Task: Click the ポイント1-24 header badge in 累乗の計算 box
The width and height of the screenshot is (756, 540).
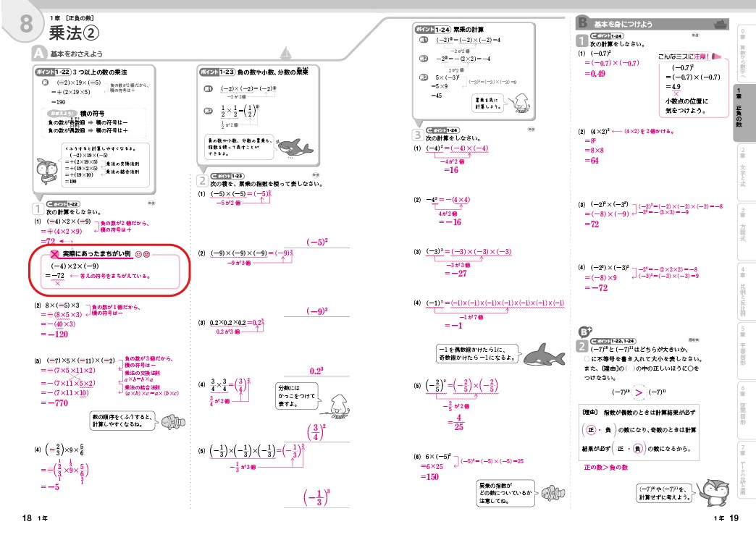Action: point(432,30)
